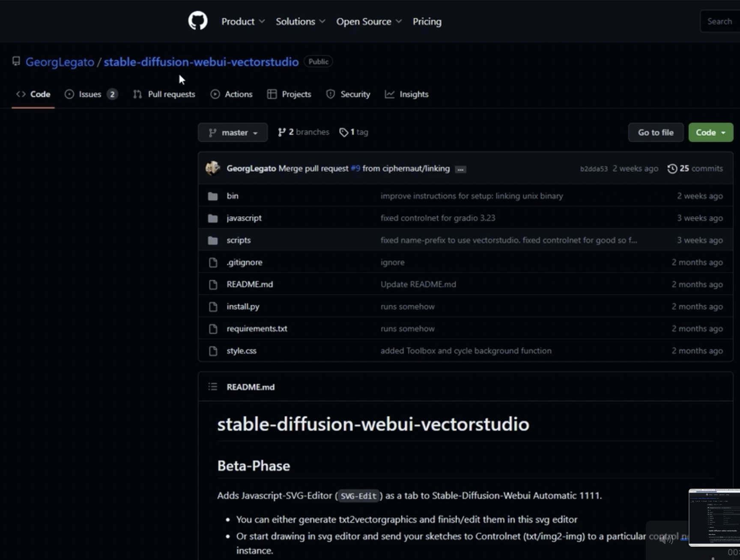Focus the Search field in header
This screenshot has height=560, width=740.
pos(720,21)
